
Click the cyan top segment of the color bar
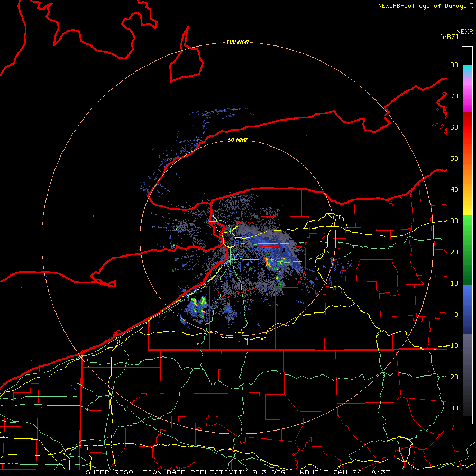pyautogui.click(x=467, y=69)
